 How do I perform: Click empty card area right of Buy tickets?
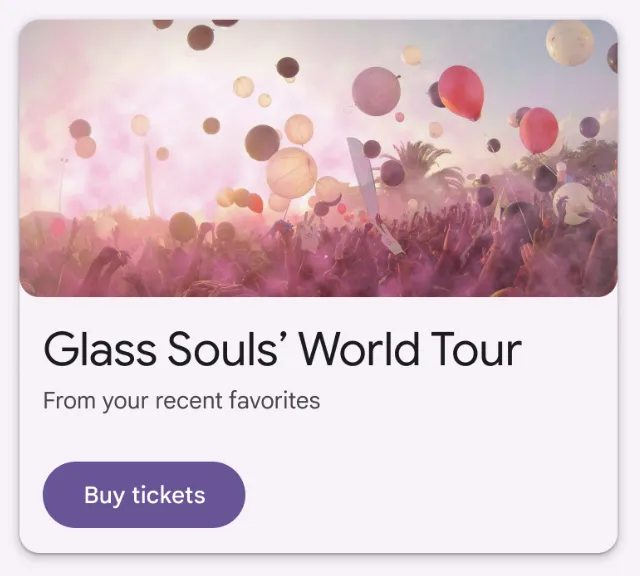tap(430, 495)
